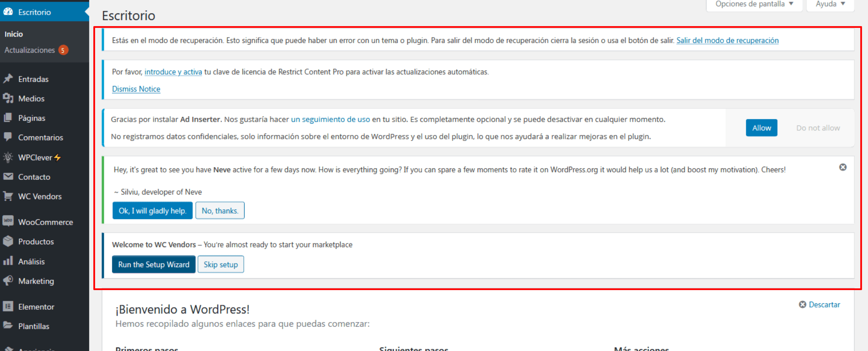
Task: Select the Inicio submenu item
Action: coord(14,34)
